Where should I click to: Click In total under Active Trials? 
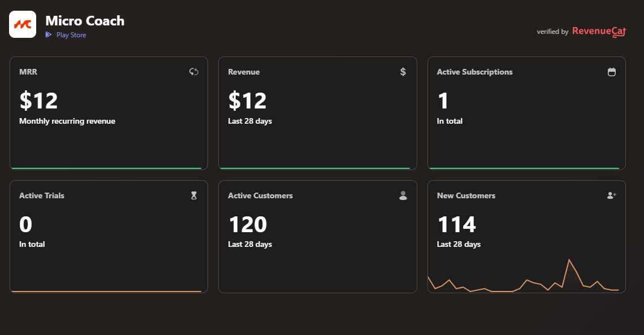pos(32,244)
